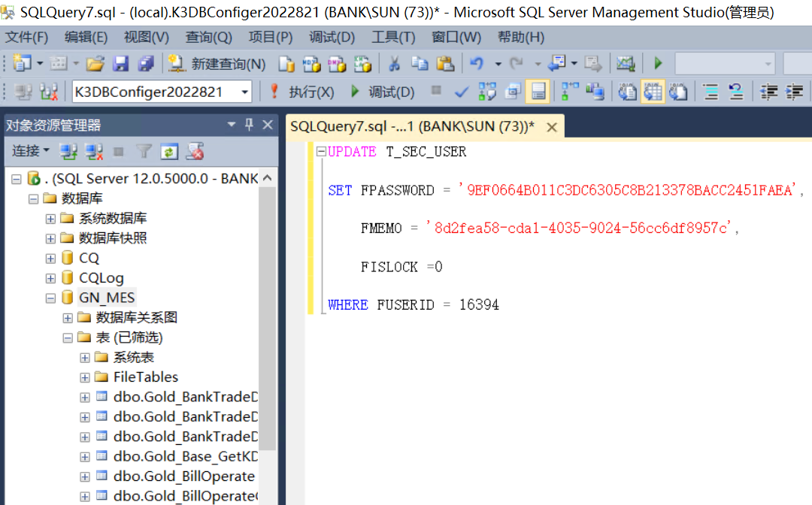Collapse the GN_MES database node
Screen dimensions: 812x505
click(x=50, y=298)
